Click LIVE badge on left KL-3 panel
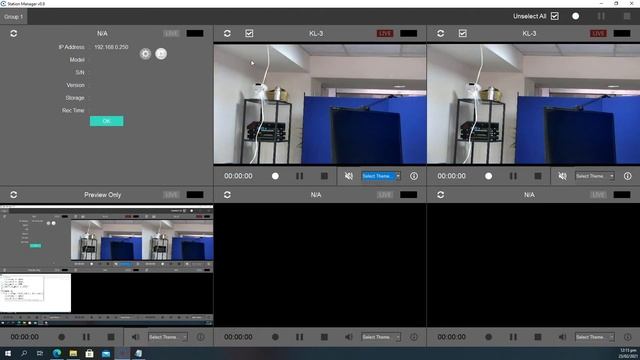 coord(385,33)
